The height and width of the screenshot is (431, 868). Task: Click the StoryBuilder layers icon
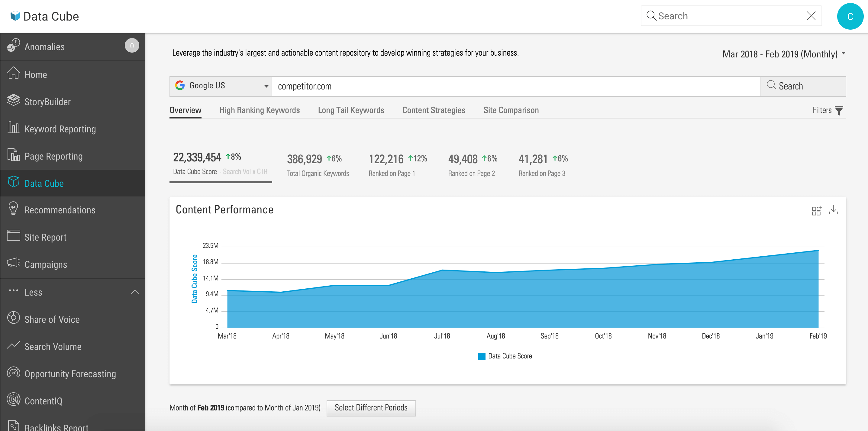pos(14,100)
